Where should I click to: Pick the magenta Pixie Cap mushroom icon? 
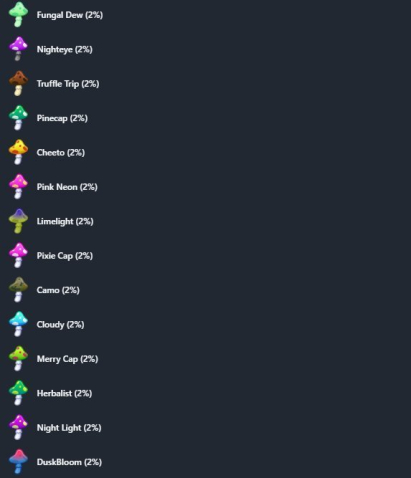tap(18, 255)
